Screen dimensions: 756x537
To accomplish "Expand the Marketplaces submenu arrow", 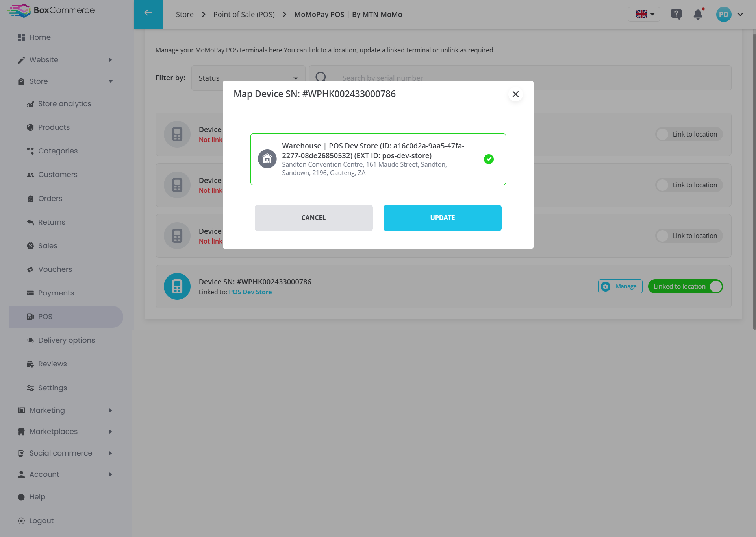I will pyautogui.click(x=111, y=432).
